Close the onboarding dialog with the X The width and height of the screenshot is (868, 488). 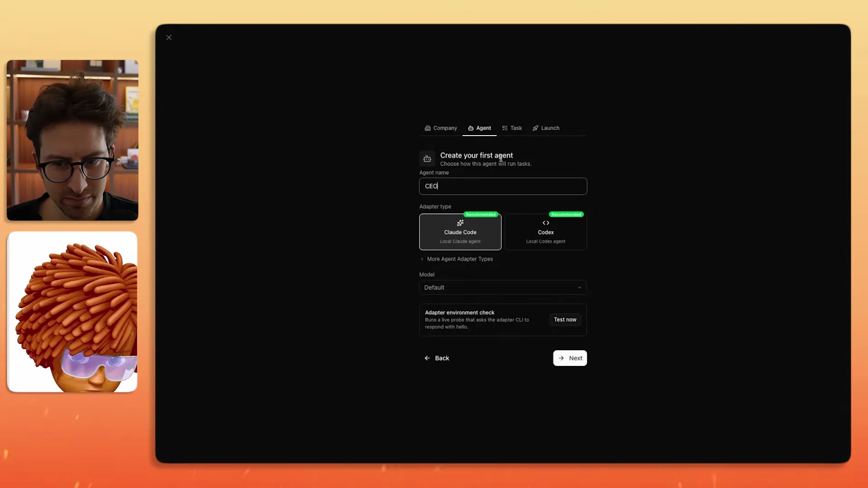169,38
